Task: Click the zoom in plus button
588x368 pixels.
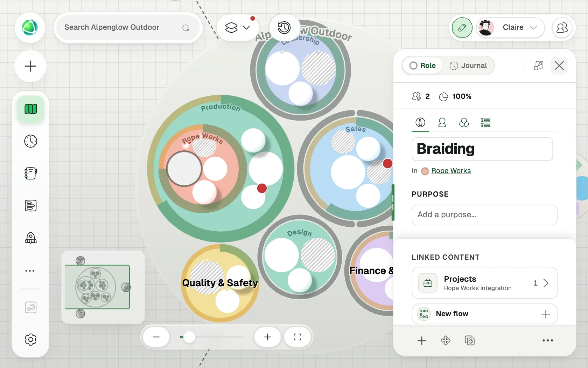Action: coord(267,337)
